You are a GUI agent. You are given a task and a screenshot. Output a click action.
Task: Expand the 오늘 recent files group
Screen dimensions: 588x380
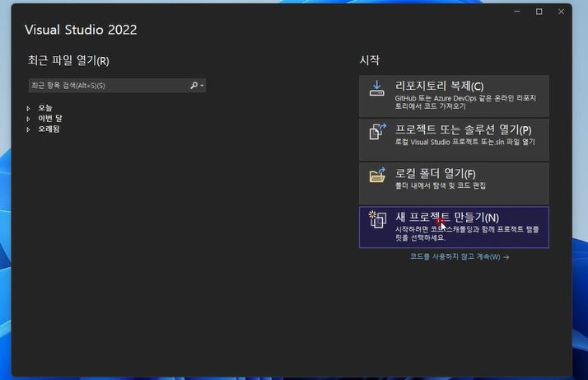point(28,108)
